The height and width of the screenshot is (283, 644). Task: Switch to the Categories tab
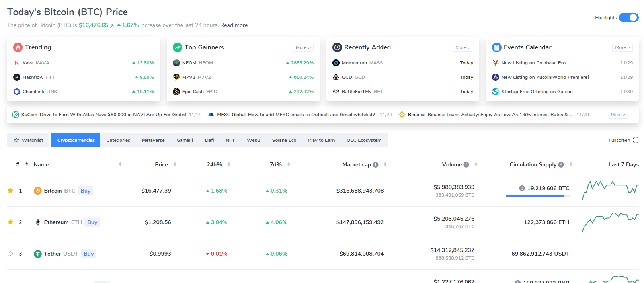[118, 140]
